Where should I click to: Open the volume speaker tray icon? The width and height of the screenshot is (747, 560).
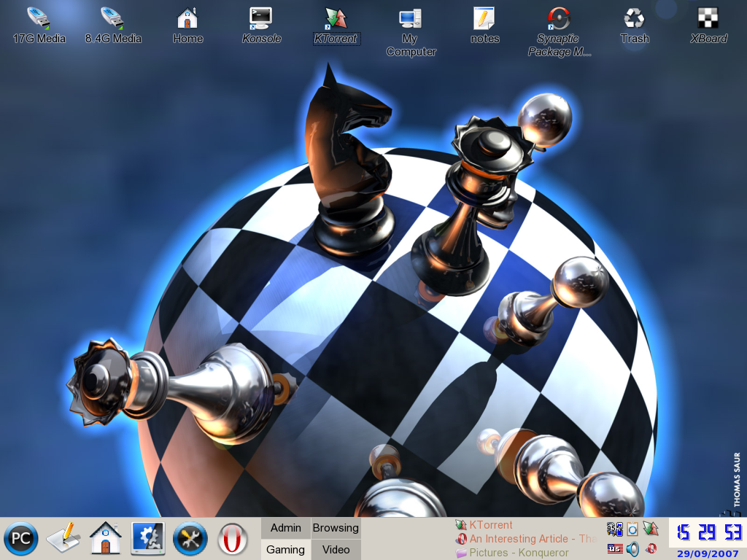coord(632,549)
